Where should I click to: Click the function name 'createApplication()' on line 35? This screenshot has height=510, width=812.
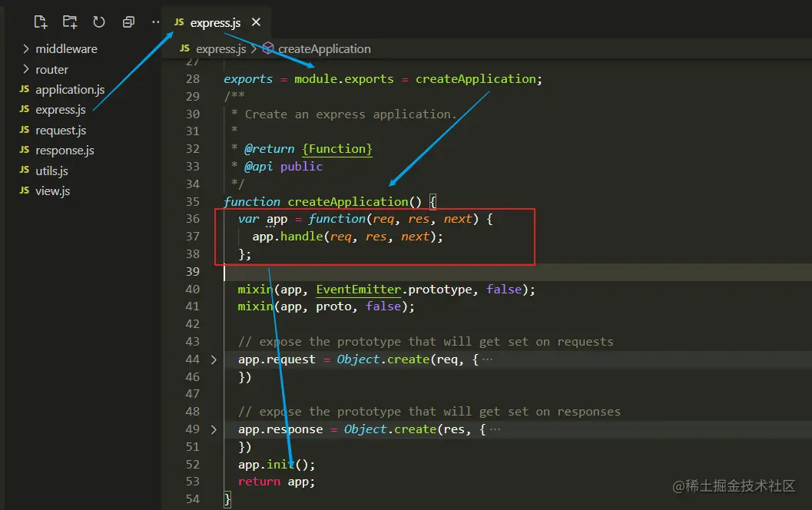point(355,201)
